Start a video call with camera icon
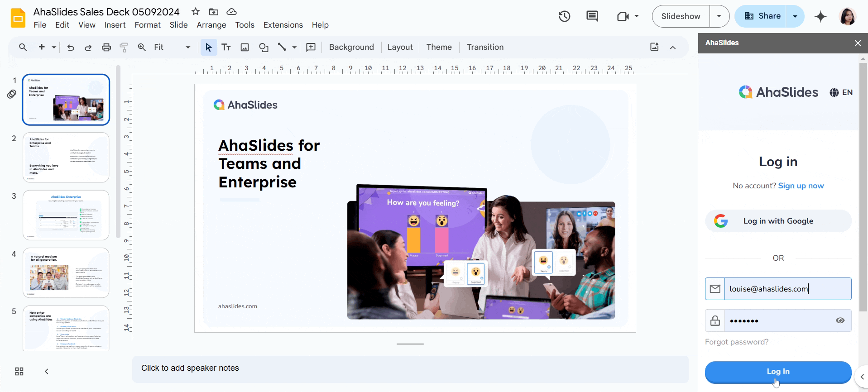 coord(623,17)
